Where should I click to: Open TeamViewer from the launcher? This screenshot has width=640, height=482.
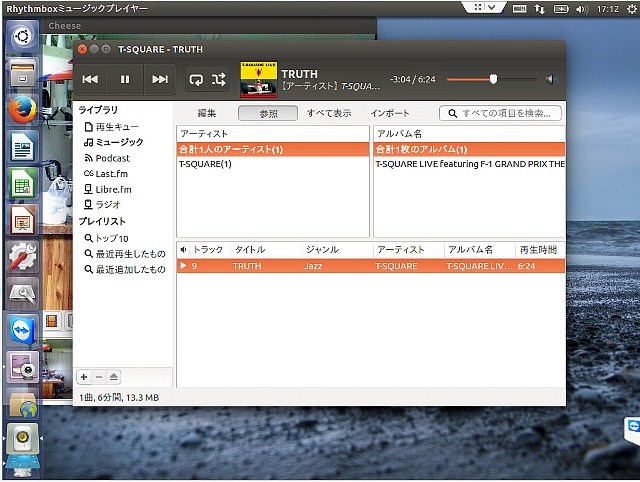click(22, 330)
